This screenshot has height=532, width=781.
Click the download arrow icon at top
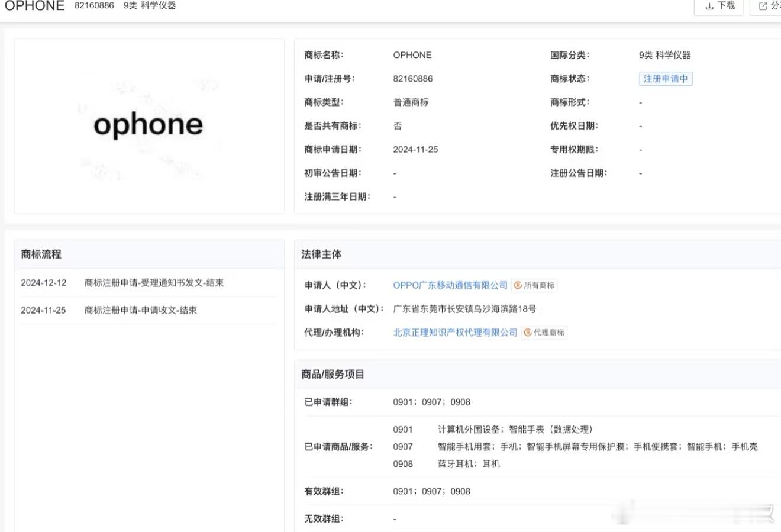[709, 6]
